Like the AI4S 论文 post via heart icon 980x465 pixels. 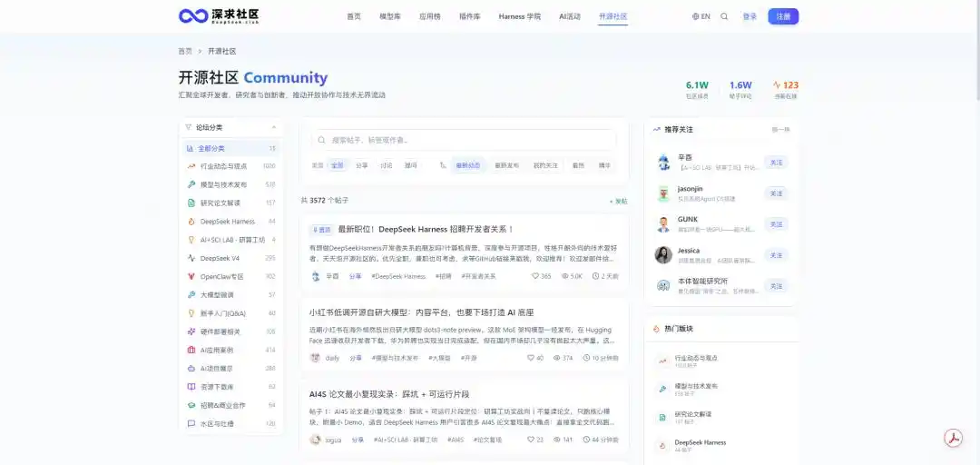tap(531, 440)
